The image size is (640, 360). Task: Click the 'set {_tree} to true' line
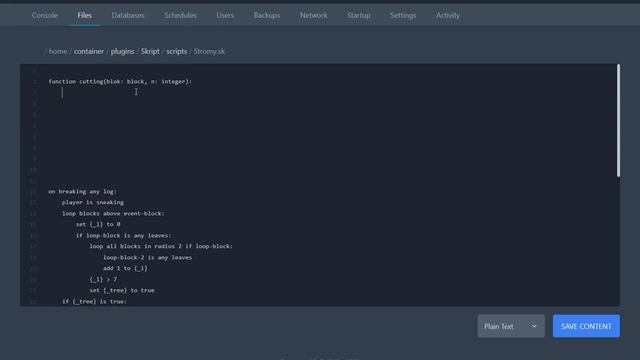(122, 291)
